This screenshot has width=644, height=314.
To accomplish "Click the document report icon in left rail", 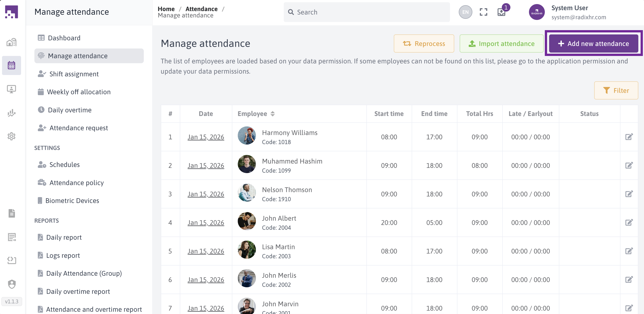I will point(12,213).
